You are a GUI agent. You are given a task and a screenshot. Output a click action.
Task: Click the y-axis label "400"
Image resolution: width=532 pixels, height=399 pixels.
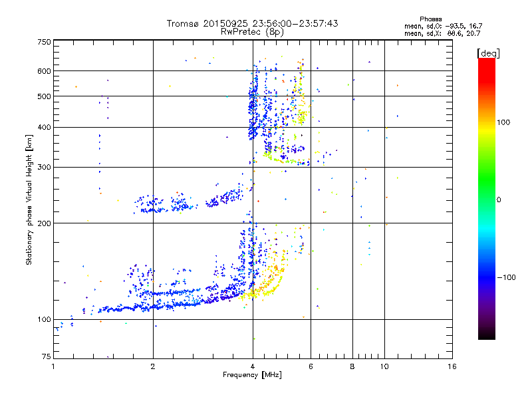pyautogui.click(x=44, y=128)
